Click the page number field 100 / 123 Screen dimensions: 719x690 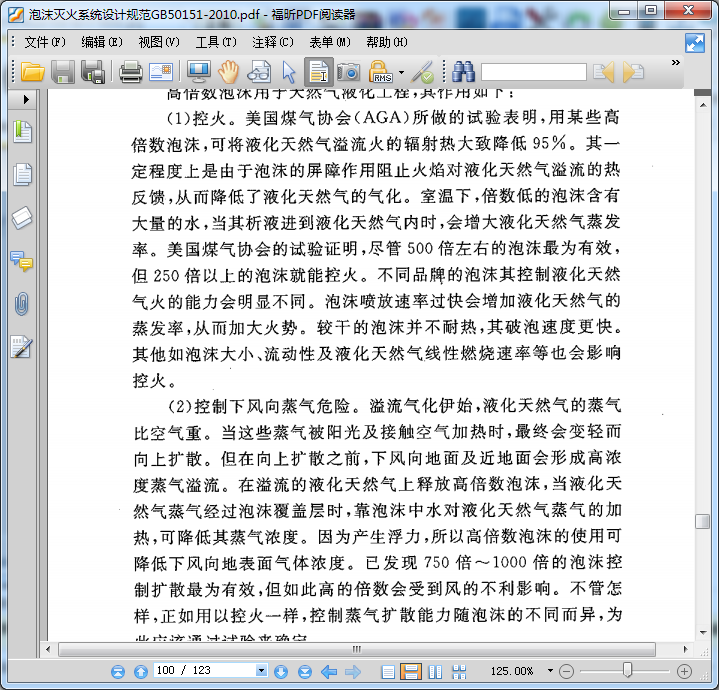point(205,671)
